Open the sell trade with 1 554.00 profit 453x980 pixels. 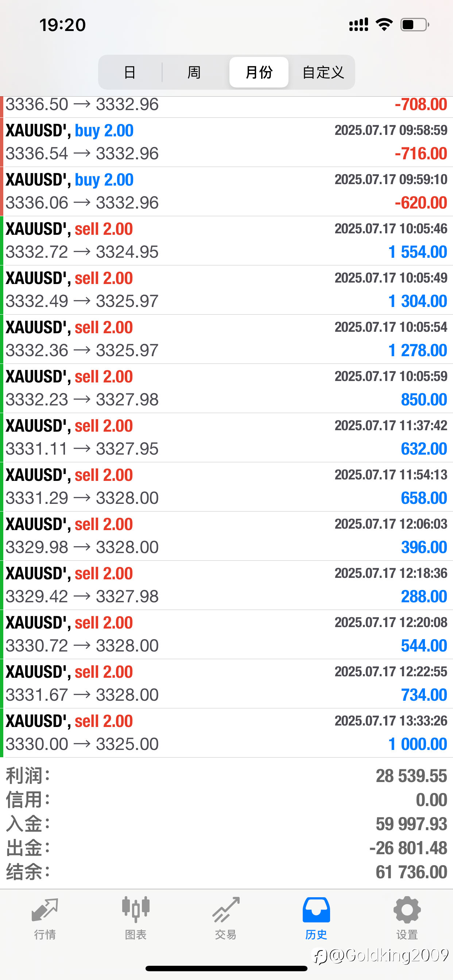(x=226, y=241)
